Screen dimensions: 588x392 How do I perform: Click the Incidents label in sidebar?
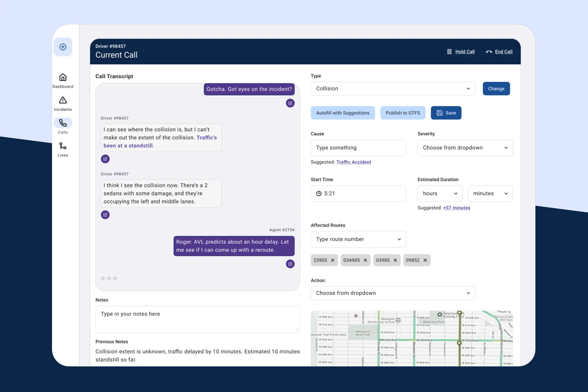click(x=63, y=109)
